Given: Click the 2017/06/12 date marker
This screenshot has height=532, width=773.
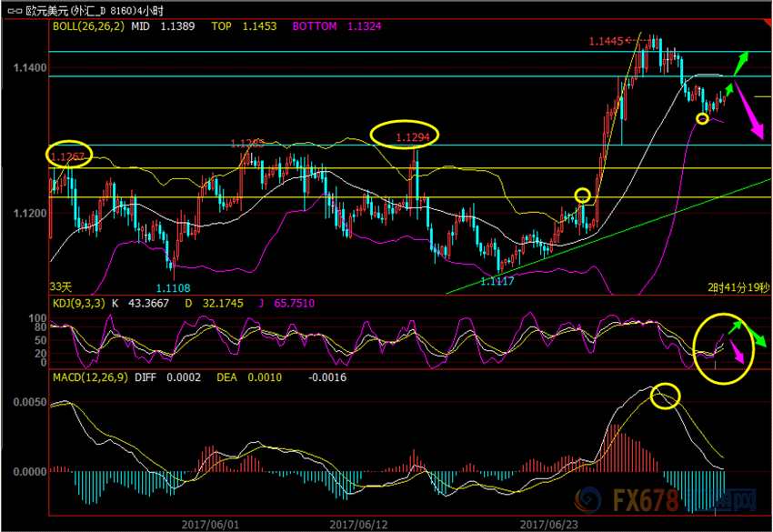Looking at the screenshot, I should pyautogui.click(x=358, y=524).
